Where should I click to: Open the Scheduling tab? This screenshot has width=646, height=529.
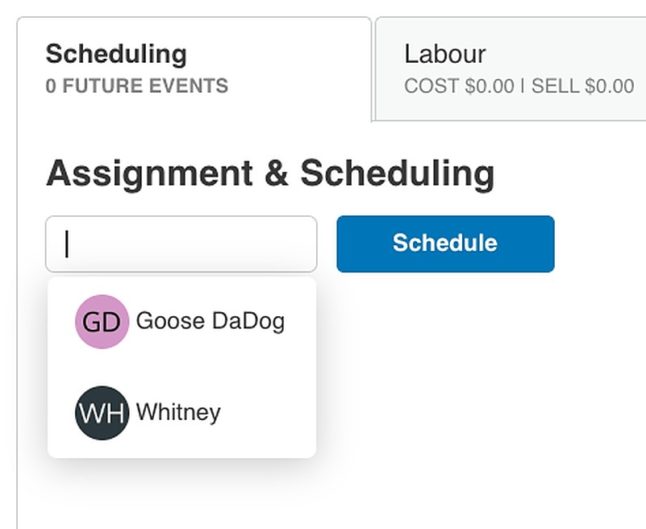coord(194,69)
